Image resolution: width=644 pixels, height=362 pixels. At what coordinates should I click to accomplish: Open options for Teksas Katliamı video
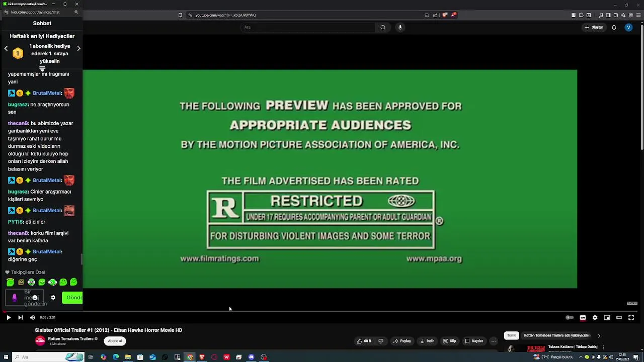click(603, 347)
